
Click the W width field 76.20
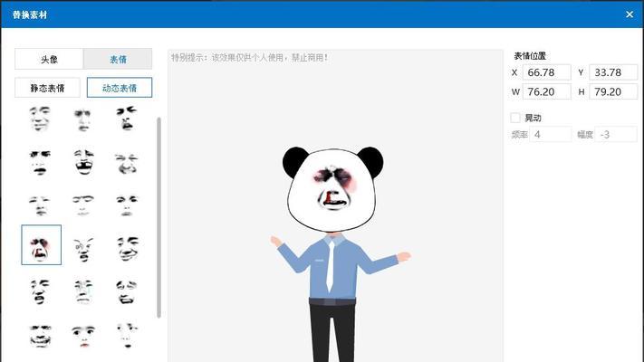(x=546, y=91)
